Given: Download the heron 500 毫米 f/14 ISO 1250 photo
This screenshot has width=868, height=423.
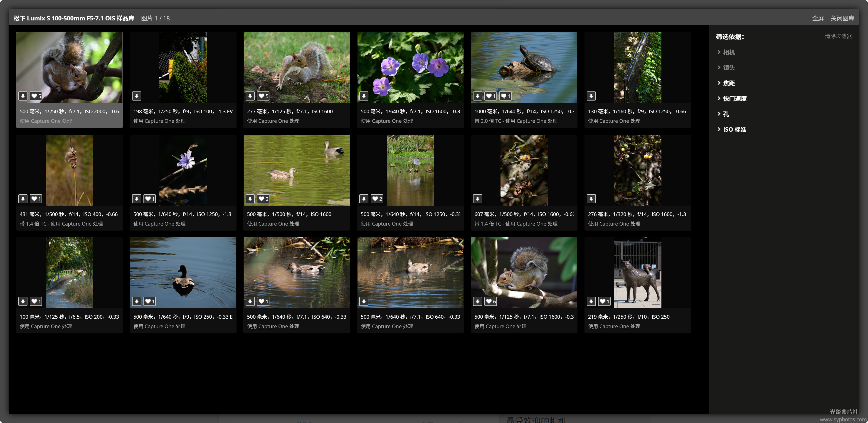Looking at the screenshot, I should pyautogui.click(x=364, y=199).
